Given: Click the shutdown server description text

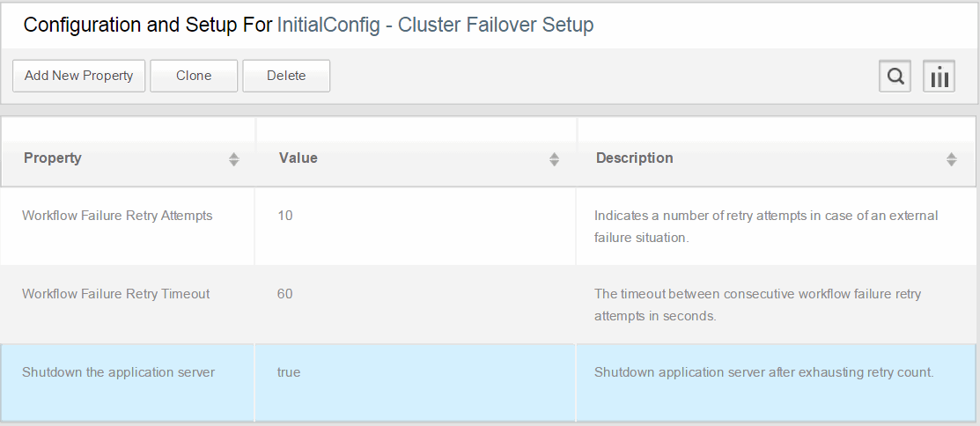Looking at the screenshot, I should pyautogui.click(x=763, y=373).
